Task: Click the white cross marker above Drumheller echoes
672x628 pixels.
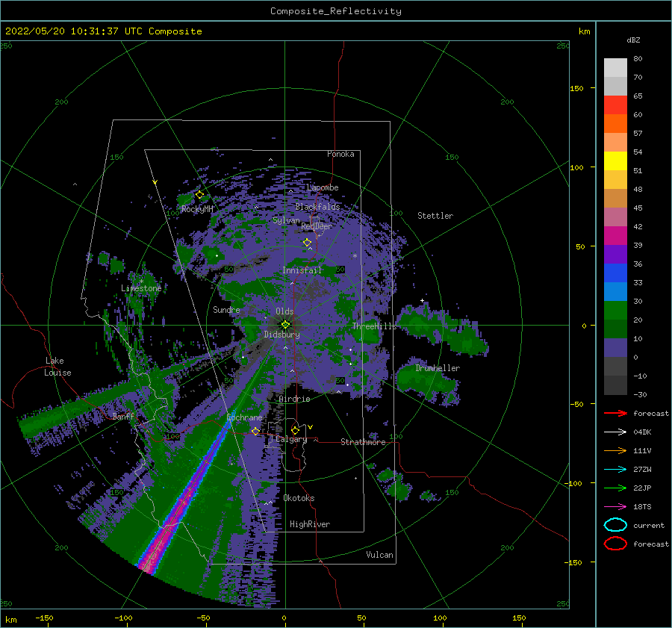Action: click(422, 300)
